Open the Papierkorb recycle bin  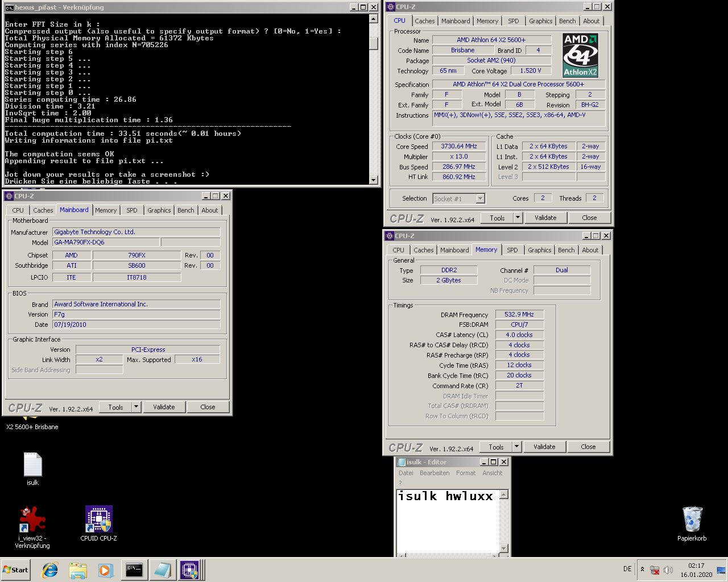692,523
